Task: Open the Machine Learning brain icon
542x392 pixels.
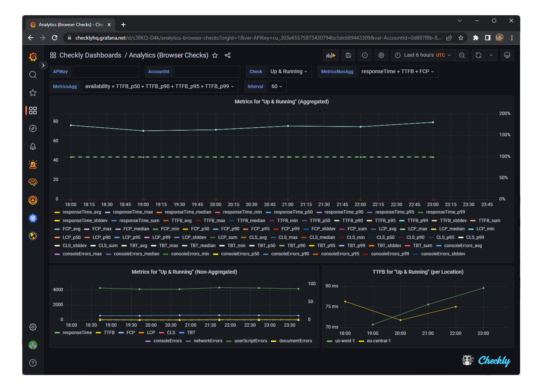Action: pyautogui.click(x=33, y=182)
